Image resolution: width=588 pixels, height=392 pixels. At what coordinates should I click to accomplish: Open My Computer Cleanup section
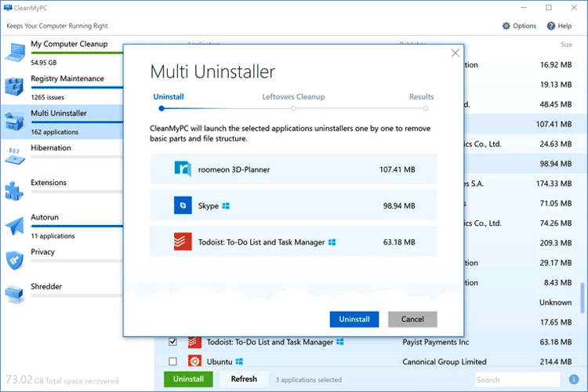pos(69,44)
